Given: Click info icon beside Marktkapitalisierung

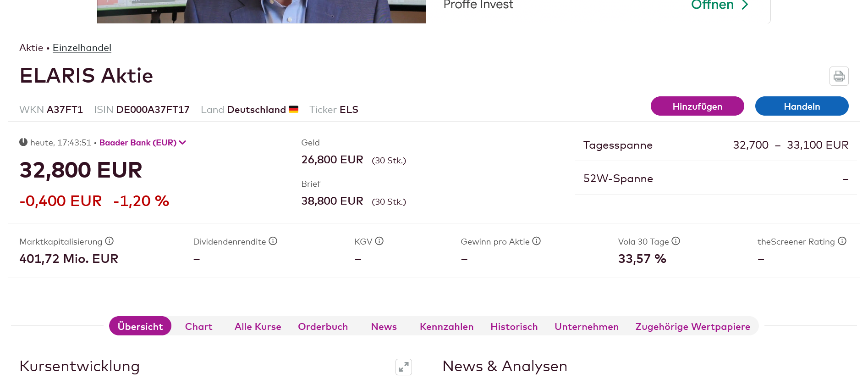Looking at the screenshot, I should coord(109,241).
